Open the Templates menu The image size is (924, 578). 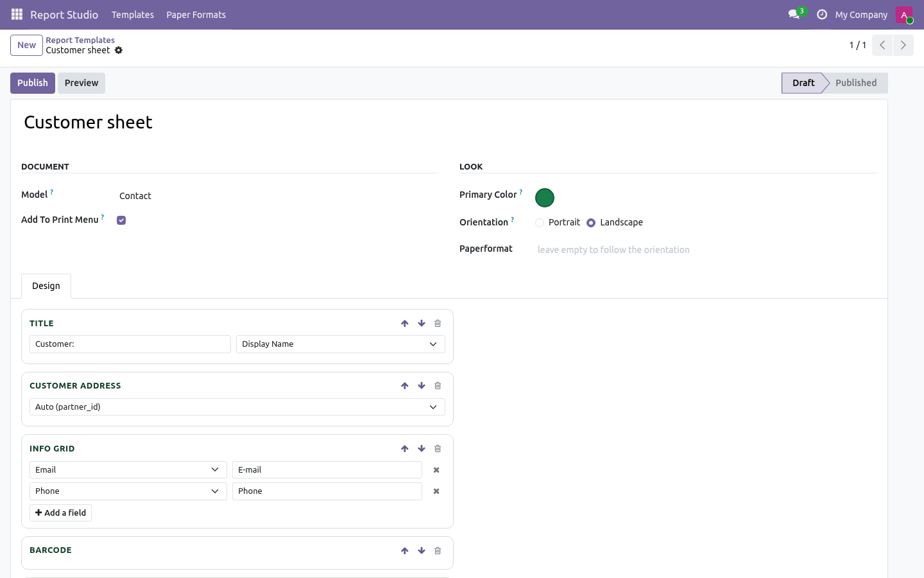[x=133, y=15]
